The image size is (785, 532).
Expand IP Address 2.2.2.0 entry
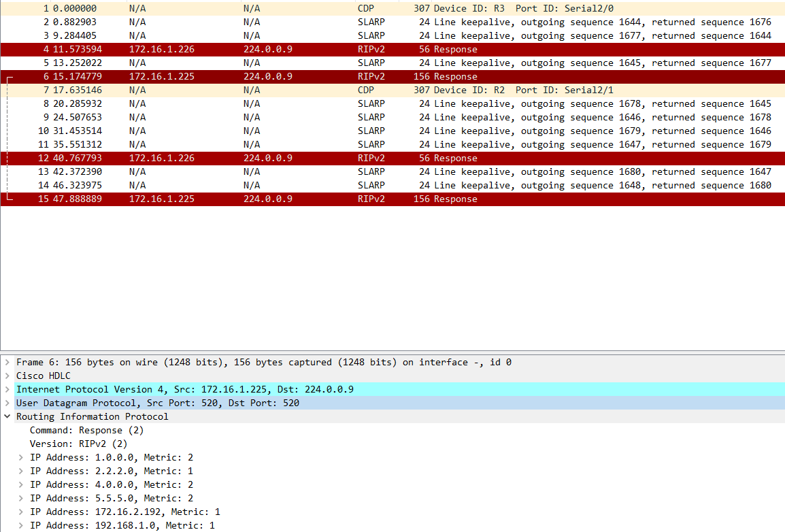[21, 471]
